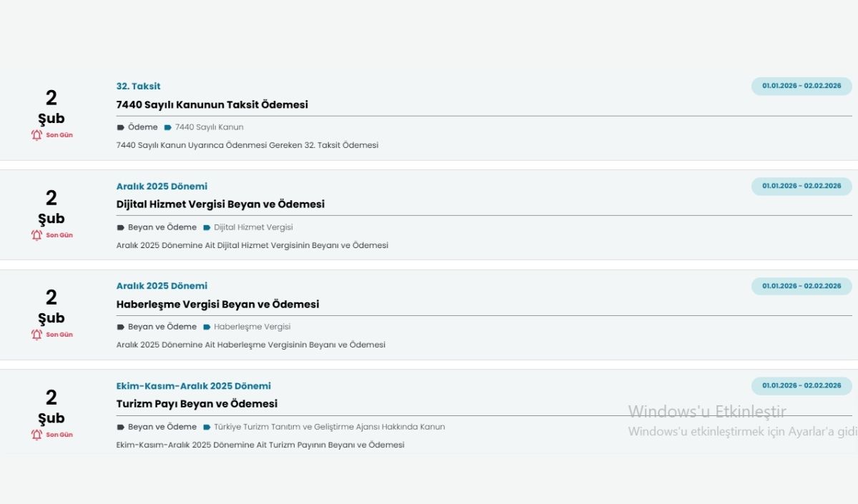
Task: Click date range badge on 7440 Sayılı Kanun row
Action: pyautogui.click(x=801, y=86)
